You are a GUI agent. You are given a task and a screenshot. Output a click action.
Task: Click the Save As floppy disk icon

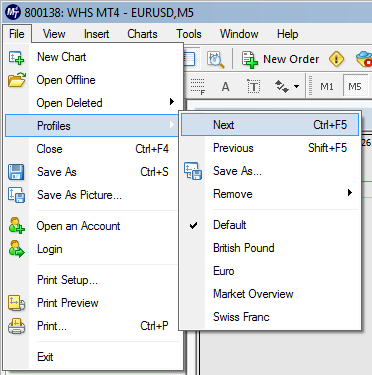[16, 172]
